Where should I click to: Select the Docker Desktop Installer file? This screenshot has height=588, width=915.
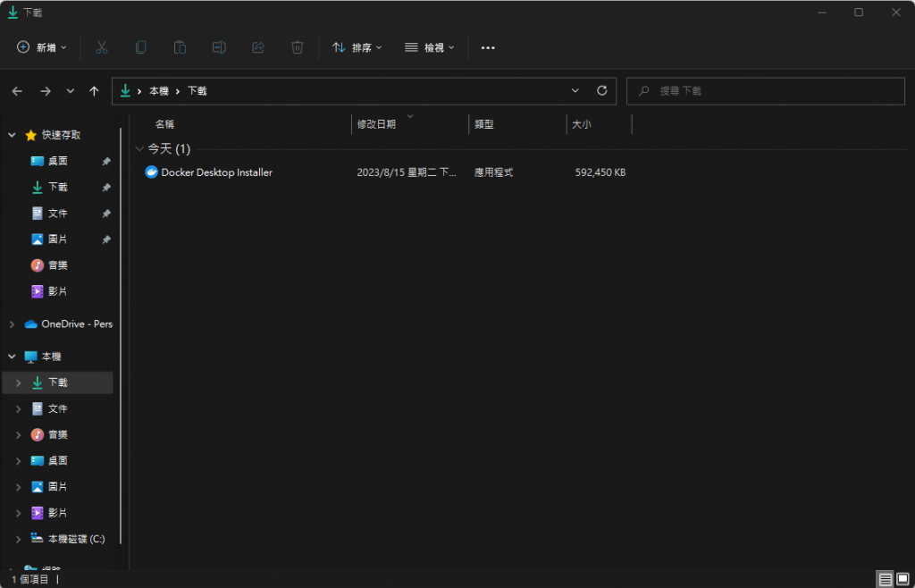click(216, 172)
